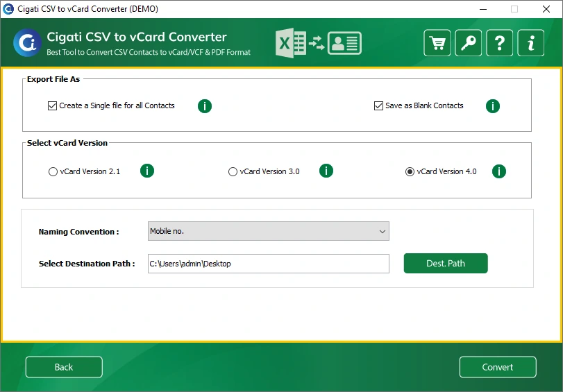Image resolution: width=563 pixels, height=392 pixels.
Task: Click info icon next to vCard Version 3.0
Action: (x=326, y=171)
